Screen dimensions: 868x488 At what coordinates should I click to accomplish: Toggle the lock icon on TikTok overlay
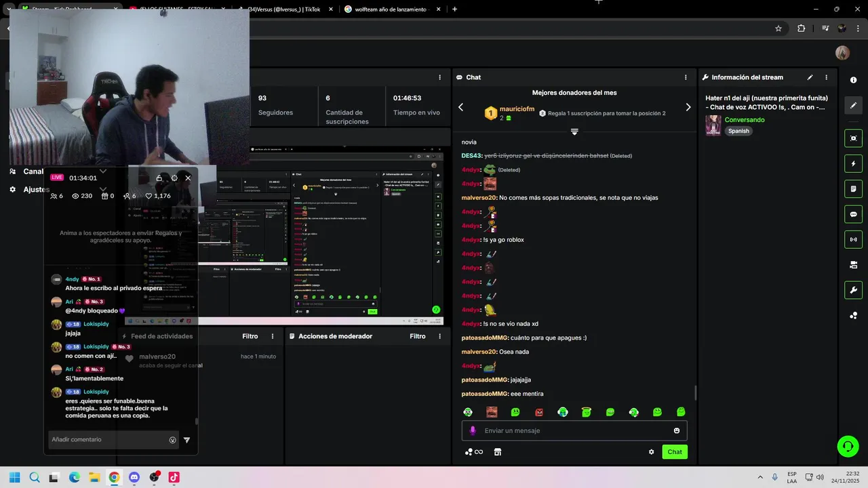click(x=159, y=178)
